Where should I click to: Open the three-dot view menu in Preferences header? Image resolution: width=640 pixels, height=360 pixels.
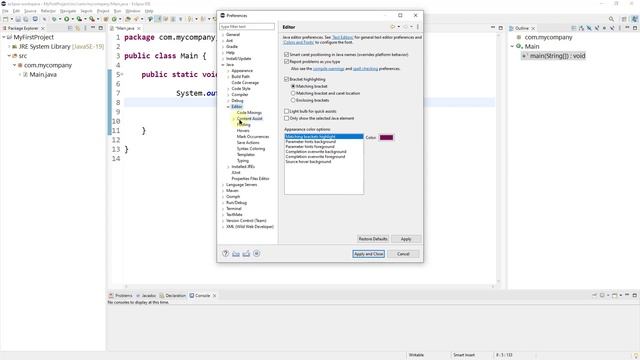point(418,27)
